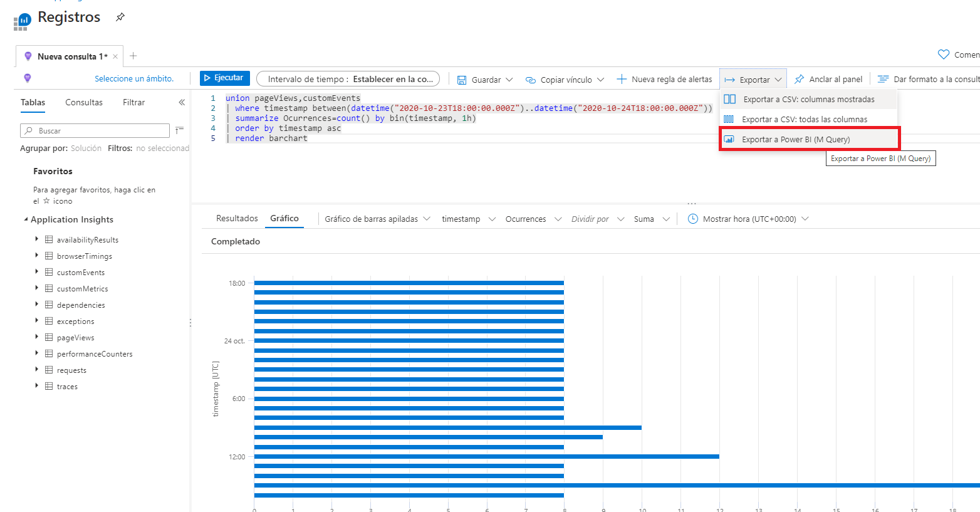Image resolution: width=980 pixels, height=512 pixels.
Task: Click the group-by icon beside the Buscar box
Action: coord(179,130)
